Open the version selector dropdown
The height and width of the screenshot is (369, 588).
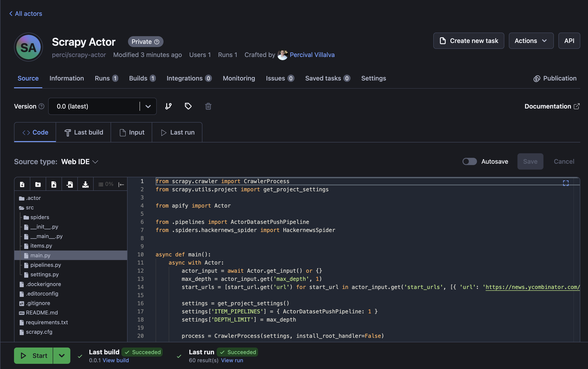pyautogui.click(x=148, y=106)
